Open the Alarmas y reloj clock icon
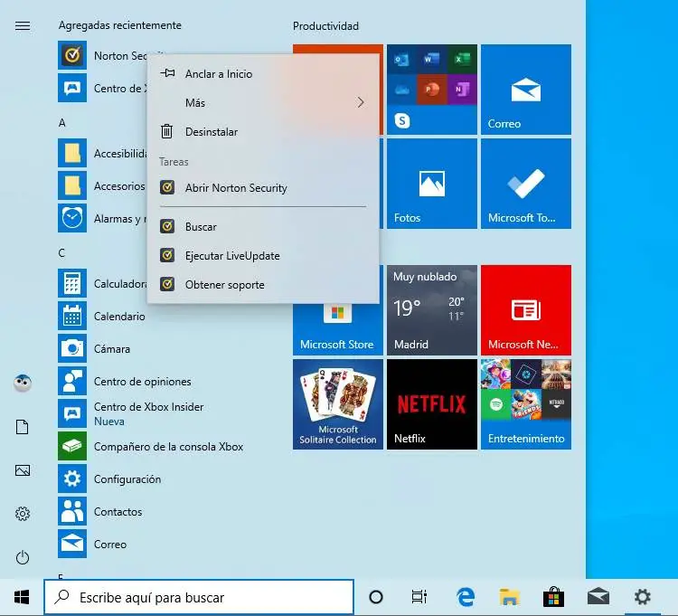Screen dimensions: 678x616 (x=72, y=218)
